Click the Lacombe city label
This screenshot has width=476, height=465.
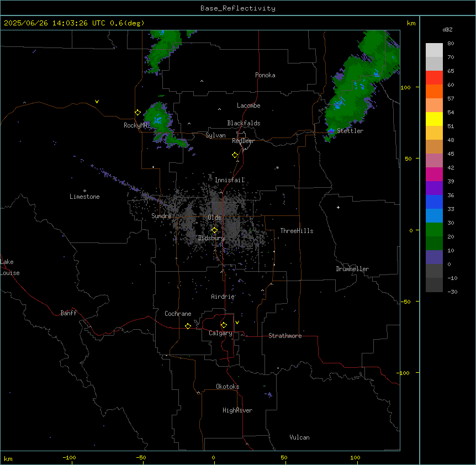[x=248, y=105]
